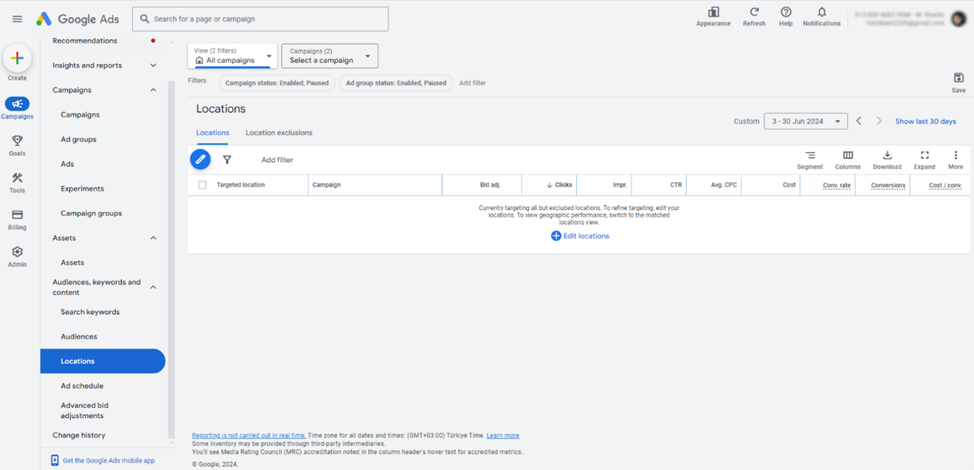Refresh the page data
Screen dimensions: 974x470
click(754, 12)
